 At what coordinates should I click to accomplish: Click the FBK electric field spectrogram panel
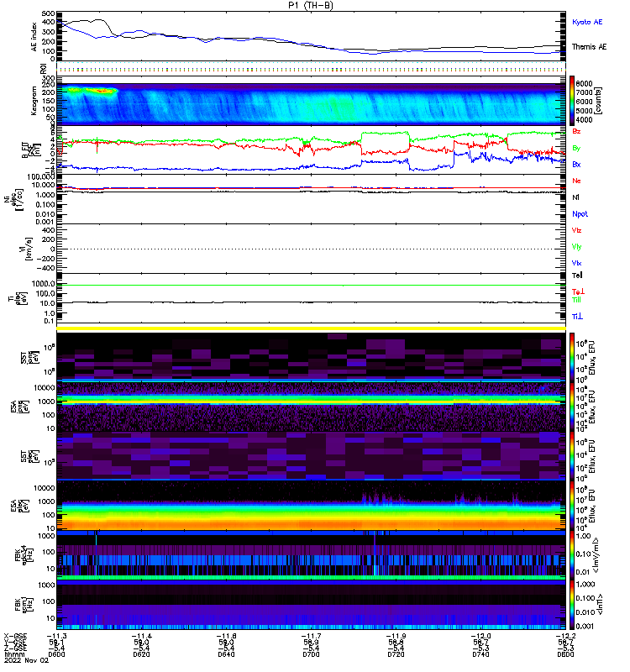[311, 555]
